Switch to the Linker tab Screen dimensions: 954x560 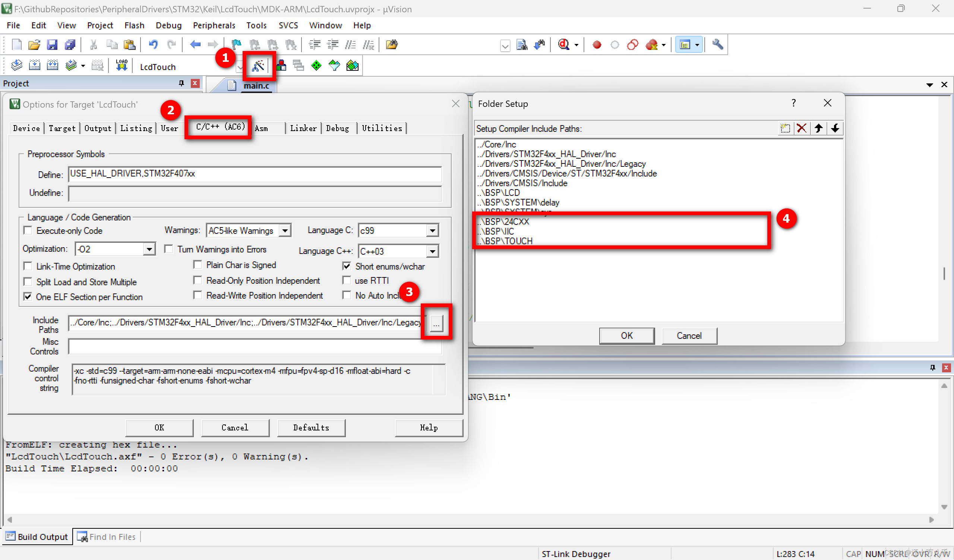coord(303,128)
